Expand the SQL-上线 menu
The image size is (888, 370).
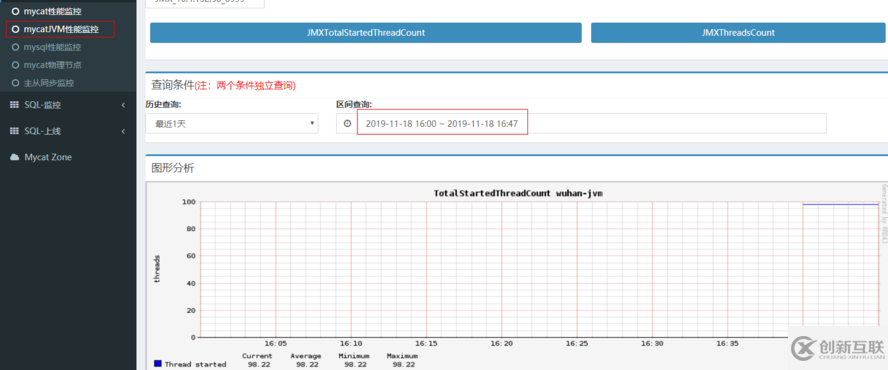pyautogui.click(x=68, y=131)
